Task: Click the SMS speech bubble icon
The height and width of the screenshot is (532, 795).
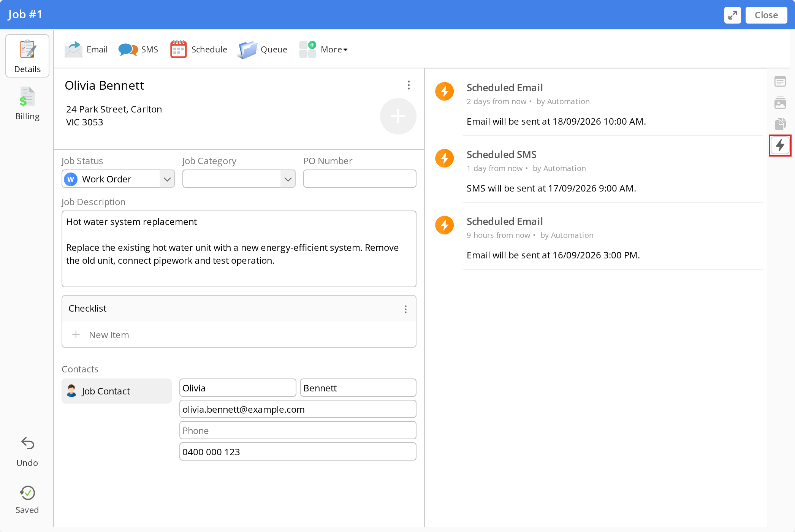Action: [x=128, y=49]
